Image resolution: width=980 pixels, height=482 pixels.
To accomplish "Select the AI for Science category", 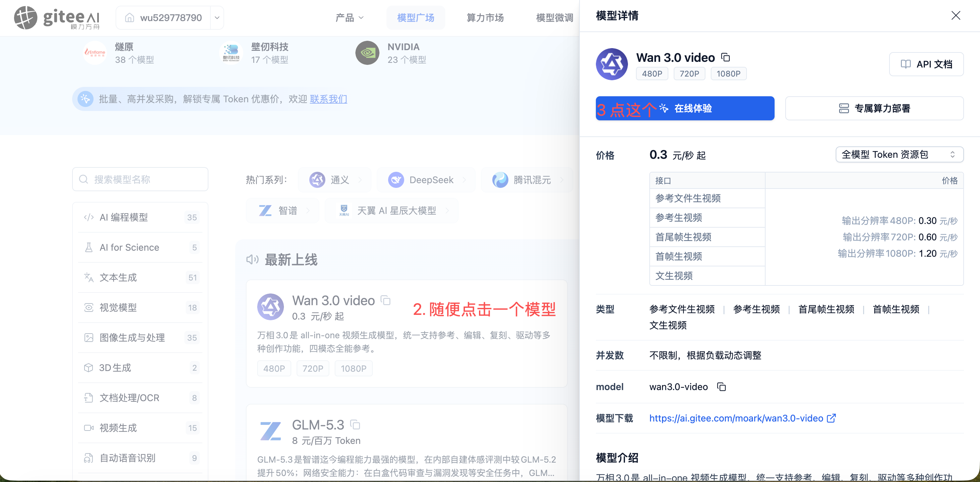I will (x=140, y=247).
